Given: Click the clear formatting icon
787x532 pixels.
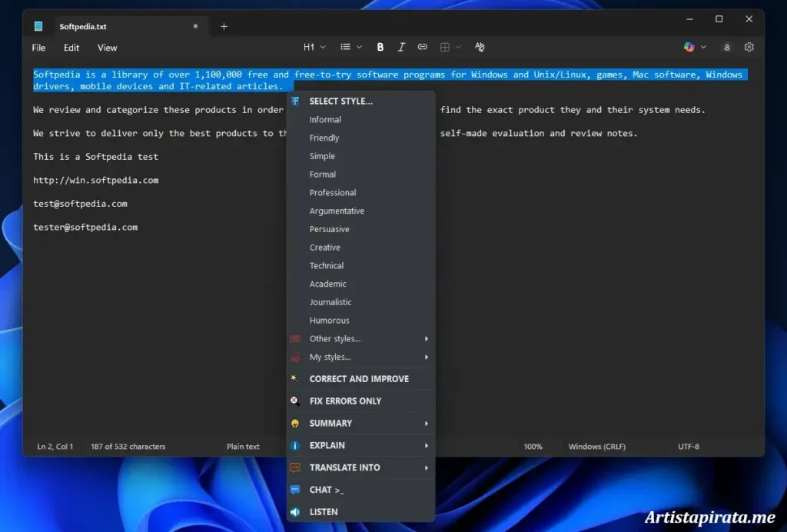Looking at the screenshot, I should pyautogui.click(x=480, y=48).
